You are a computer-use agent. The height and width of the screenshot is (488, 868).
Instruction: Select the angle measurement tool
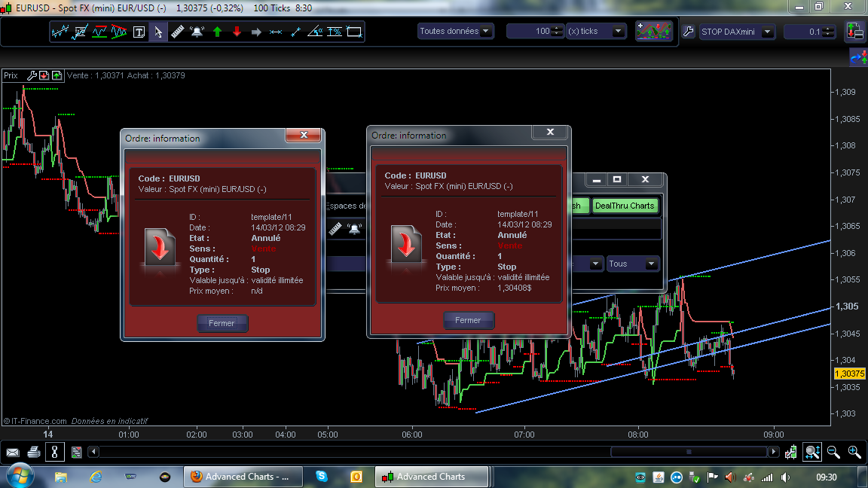(x=315, y=32)
